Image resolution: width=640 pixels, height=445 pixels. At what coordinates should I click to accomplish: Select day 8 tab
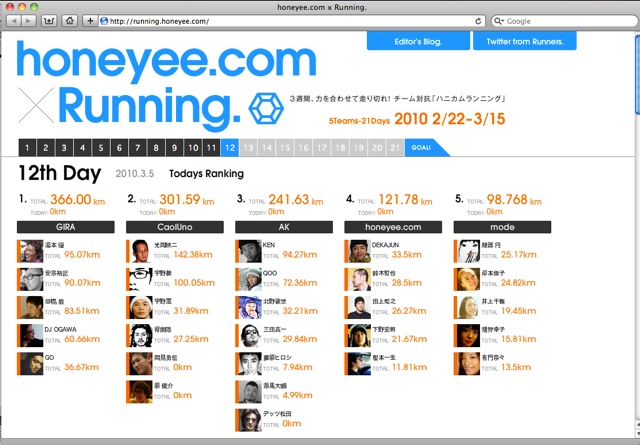point(156,148)
